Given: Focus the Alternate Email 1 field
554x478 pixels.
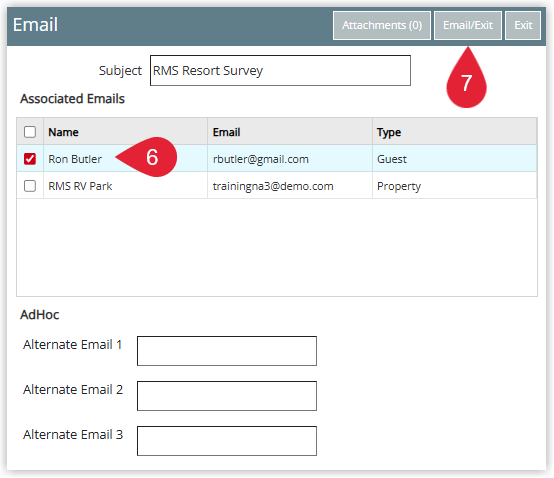Looking at the screenshot, I should tap(227, 351).
